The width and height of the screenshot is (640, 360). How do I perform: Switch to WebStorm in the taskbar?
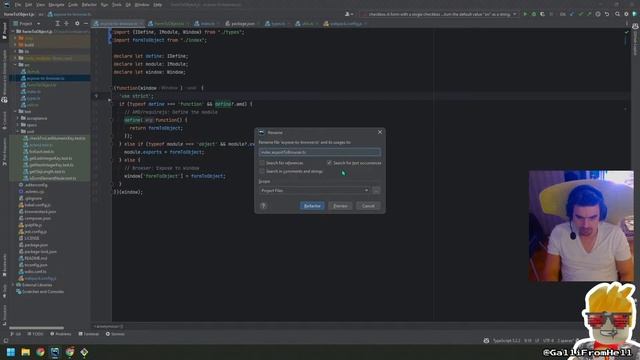(55, 352)
